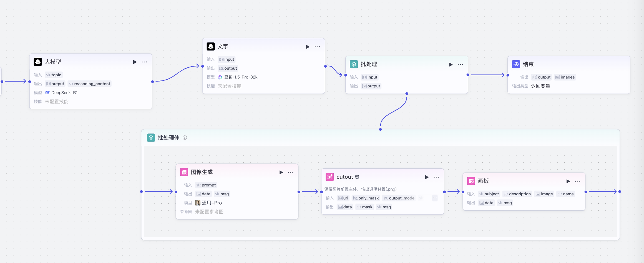Click the 结束 node icon
Screen dimensions: 644x263
pos(516,64)
